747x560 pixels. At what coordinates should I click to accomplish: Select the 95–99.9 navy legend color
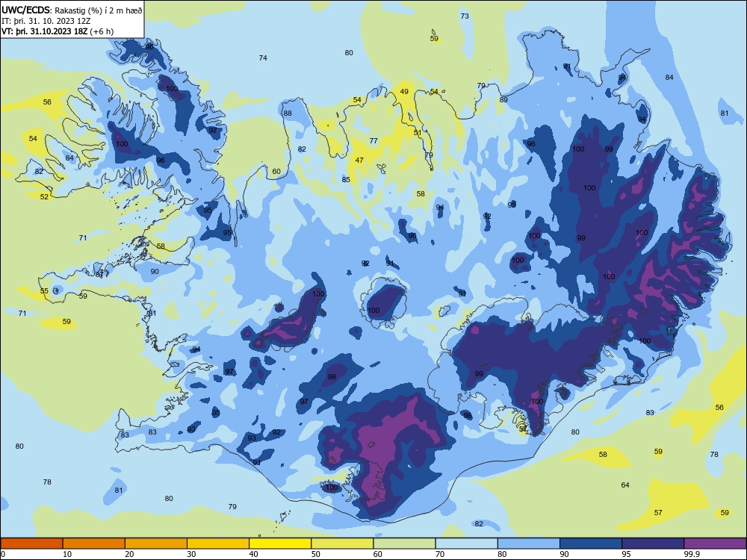tap(653, 544)
